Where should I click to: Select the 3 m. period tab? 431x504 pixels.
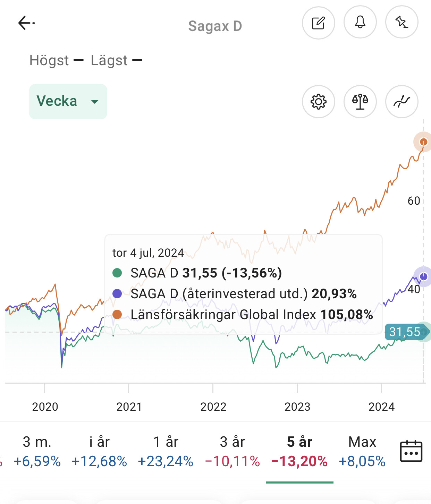[x=37, y=451]
